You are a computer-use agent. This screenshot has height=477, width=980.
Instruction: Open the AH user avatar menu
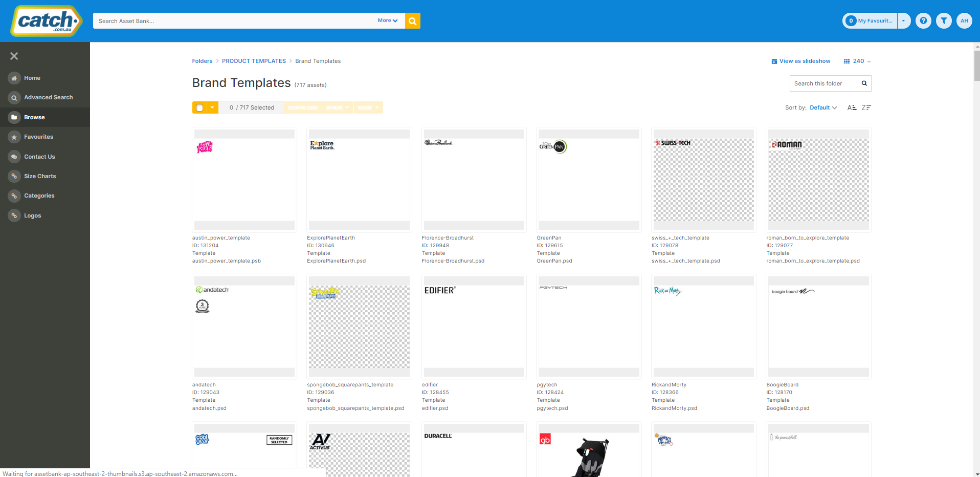pos(964,21)
